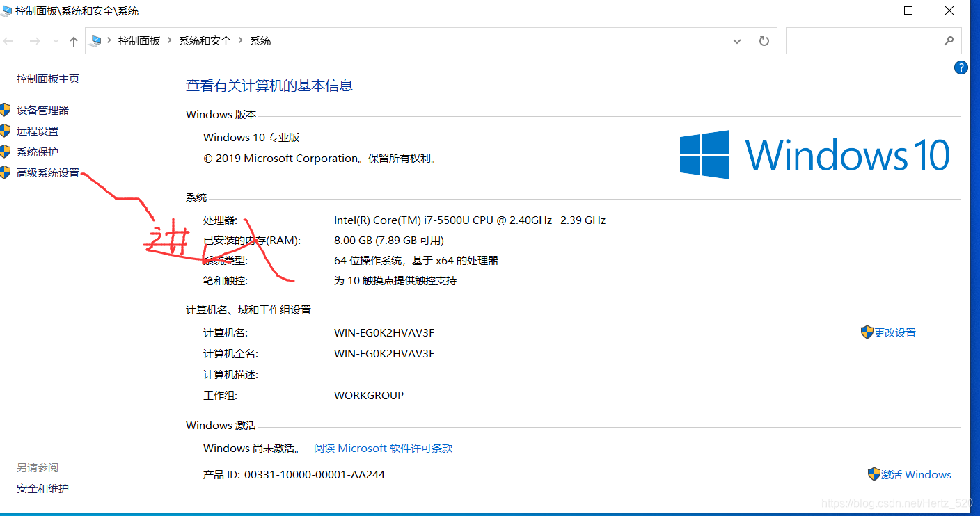The height and width of the screenshot is (516, 980).
Task: Click the shield icon beside 激活 Windows
Action: [x=874, y=474]
